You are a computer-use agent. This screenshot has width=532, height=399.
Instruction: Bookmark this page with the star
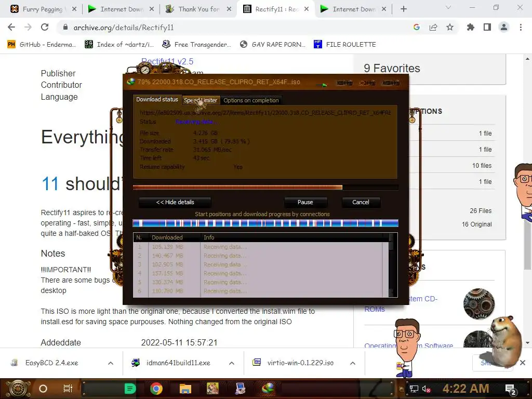click(450, 27)
